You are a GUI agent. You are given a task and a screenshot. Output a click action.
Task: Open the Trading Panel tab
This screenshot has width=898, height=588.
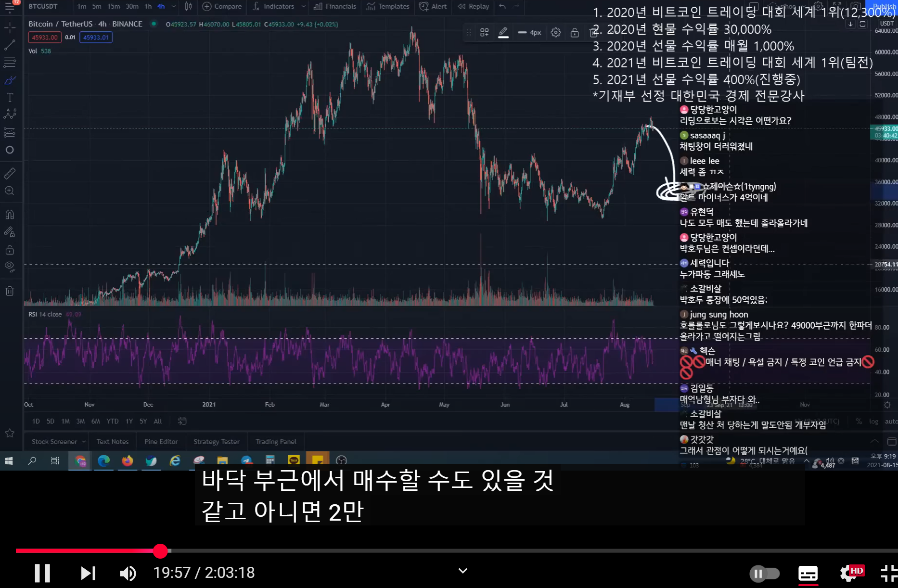(x=276, y=442)
